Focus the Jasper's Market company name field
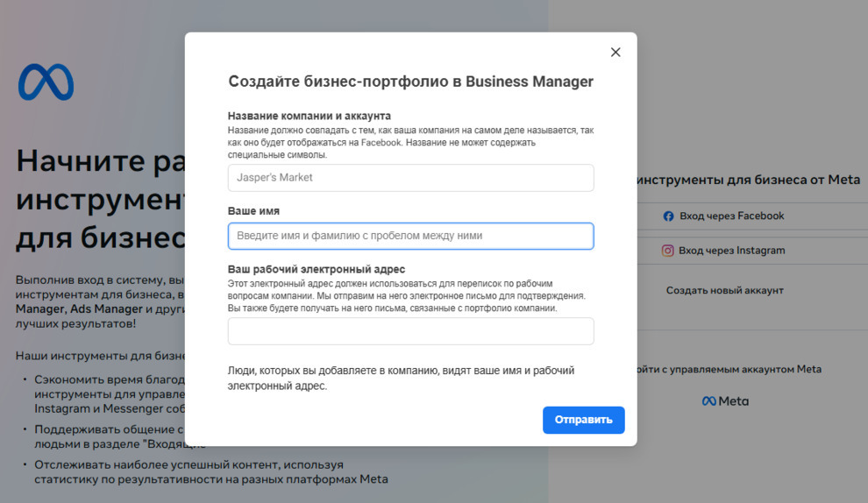Image resolution: width=868 pixels, height=503 pixels. point(410,178)
